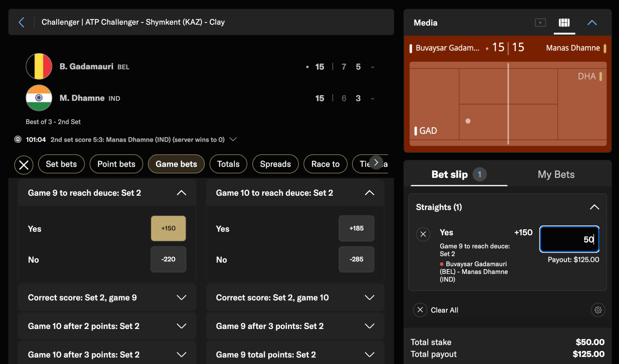The image size is (619, 364).
Task: Show more bet category filters arrow
Action: pos(376,163)
